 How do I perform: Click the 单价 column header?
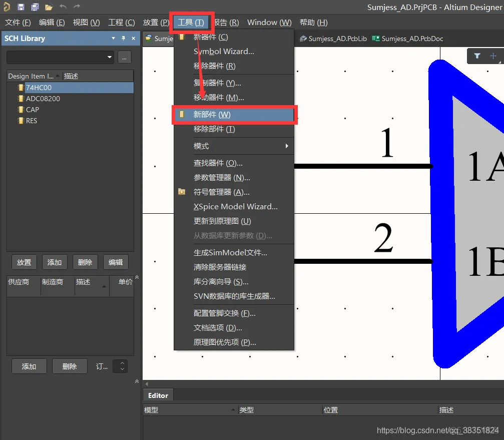point(122,282)
